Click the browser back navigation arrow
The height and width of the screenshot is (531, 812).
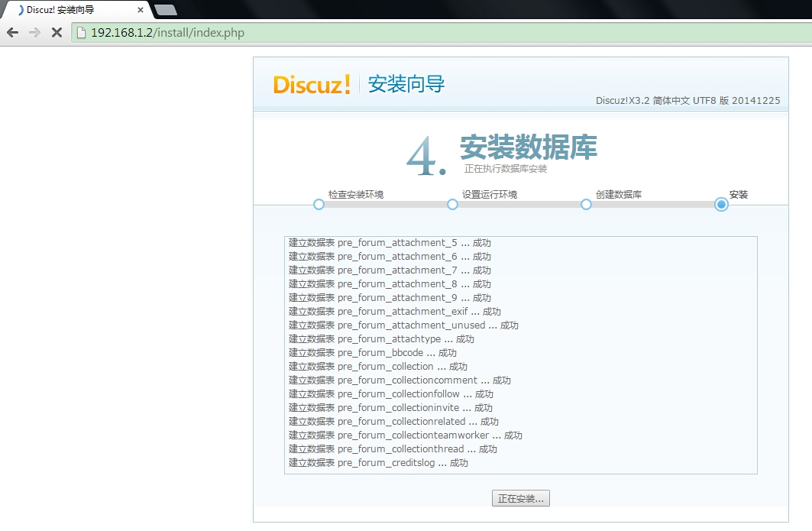(x=12, y=32)
